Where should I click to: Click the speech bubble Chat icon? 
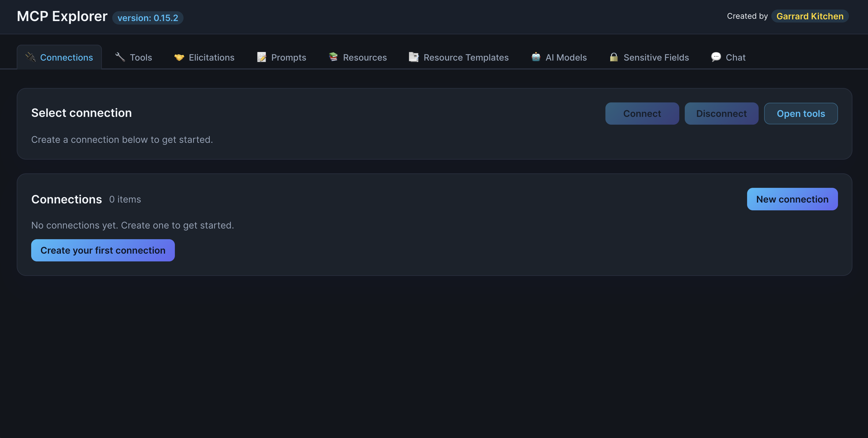click(716, 57)
